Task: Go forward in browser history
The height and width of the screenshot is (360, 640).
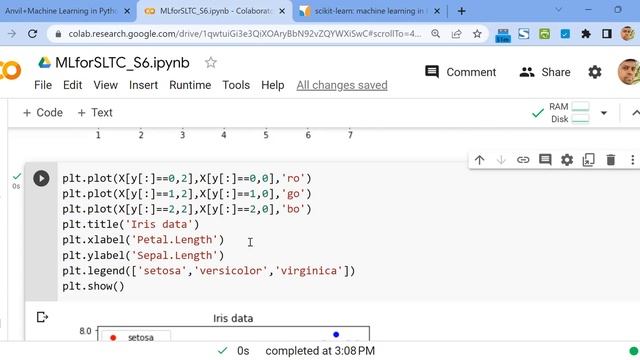Action: pos(12,34)
